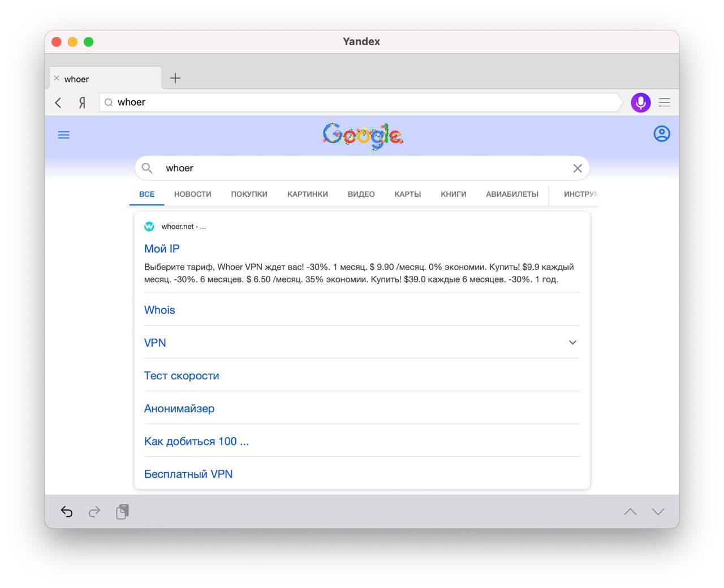Go back with the left arrow
Screen dimensions: 724x588
(x=58, y=102)
